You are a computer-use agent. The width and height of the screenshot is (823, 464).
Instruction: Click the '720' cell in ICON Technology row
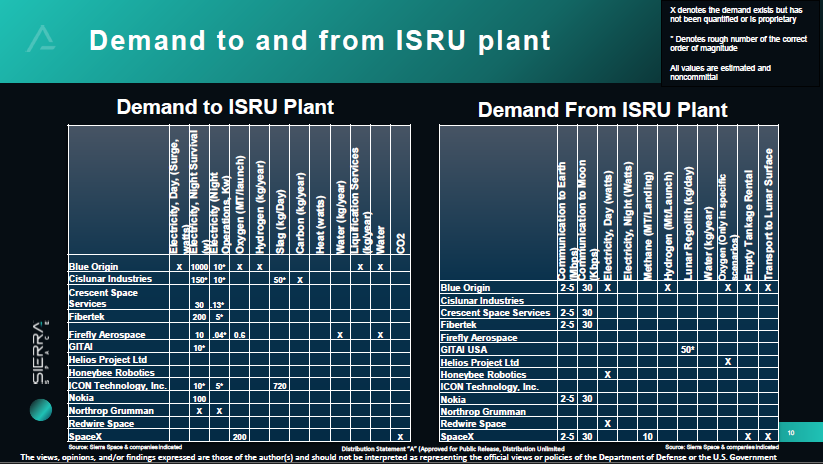tap(280, 386)
